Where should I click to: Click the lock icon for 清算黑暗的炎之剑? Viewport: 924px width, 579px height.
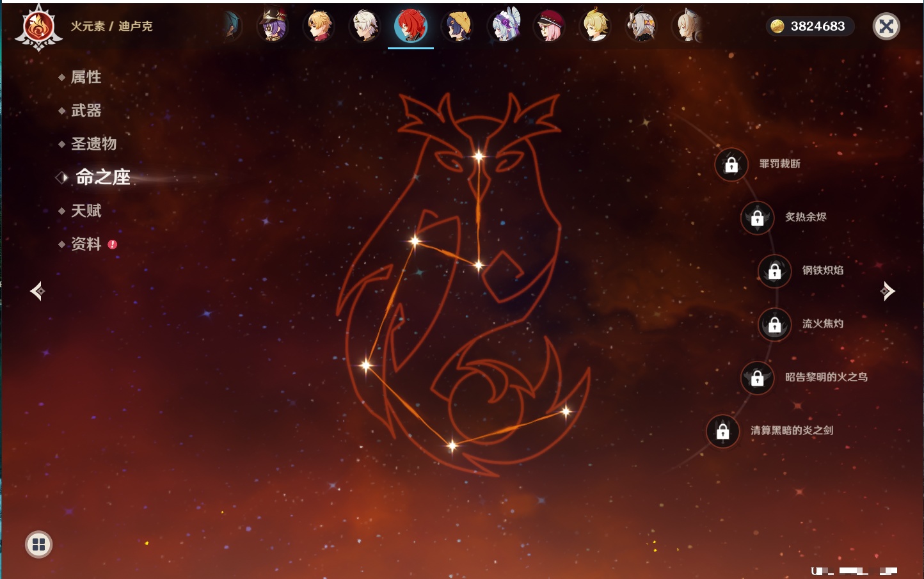tap(722, 431)
